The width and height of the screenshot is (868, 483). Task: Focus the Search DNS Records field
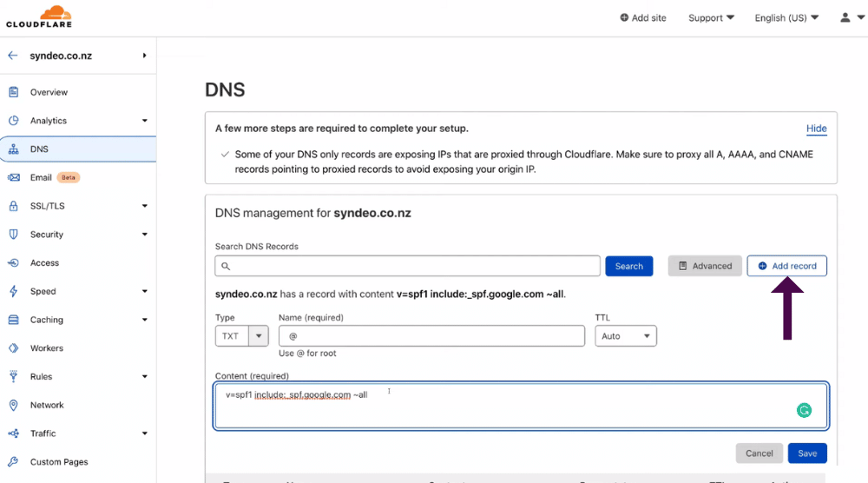[407, 266]
